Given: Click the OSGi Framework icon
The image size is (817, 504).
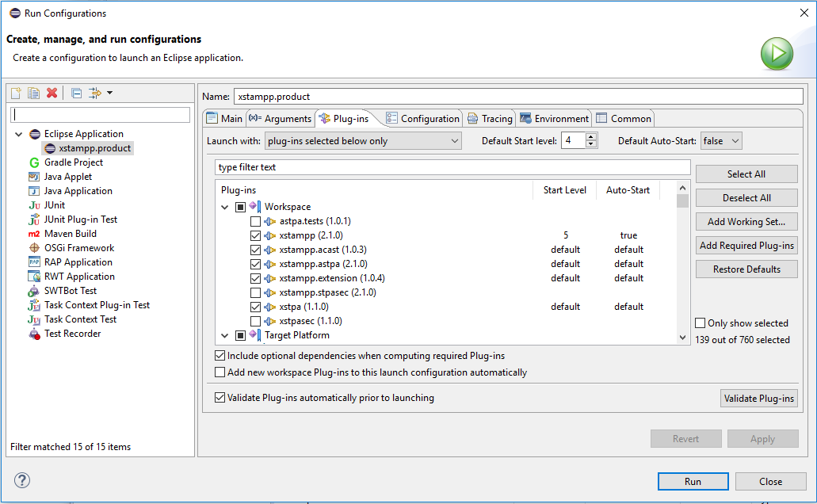Looking at the screenshot, I should coord(34,248).
